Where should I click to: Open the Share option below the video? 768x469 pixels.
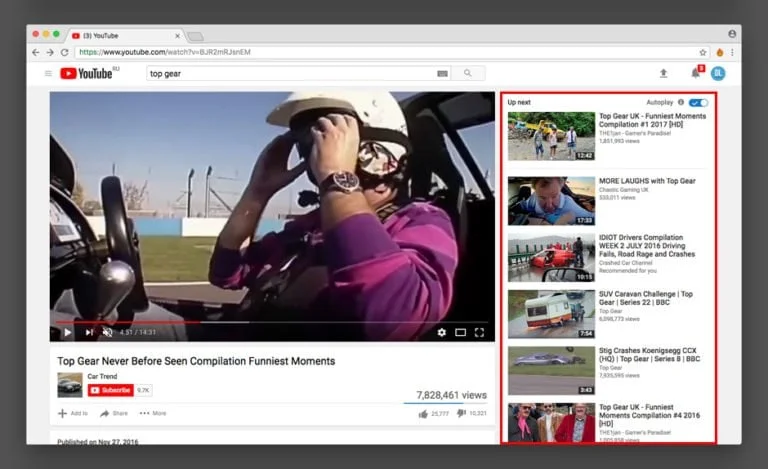pyautogui.click(x=113, y=413)
